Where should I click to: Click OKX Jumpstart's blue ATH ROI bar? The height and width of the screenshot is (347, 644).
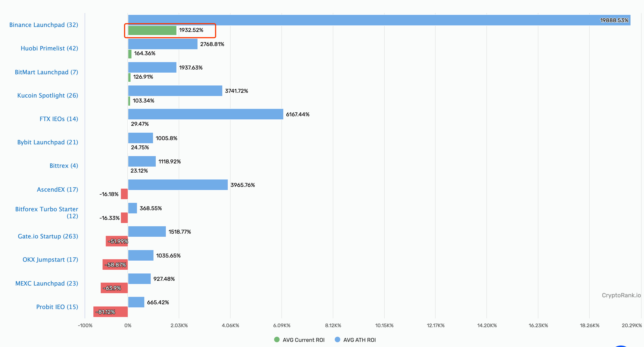click(141, 255)
